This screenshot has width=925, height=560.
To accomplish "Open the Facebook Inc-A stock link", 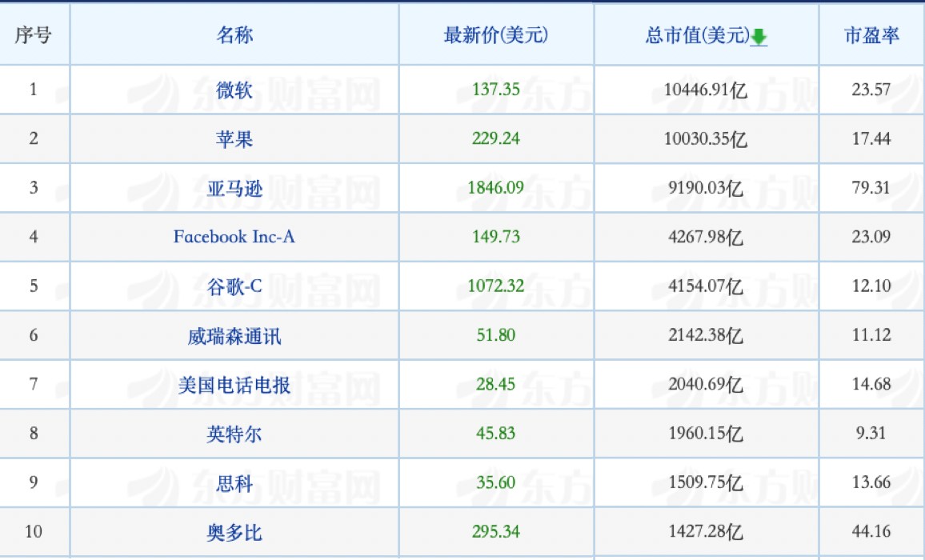I will pos(234,237).
